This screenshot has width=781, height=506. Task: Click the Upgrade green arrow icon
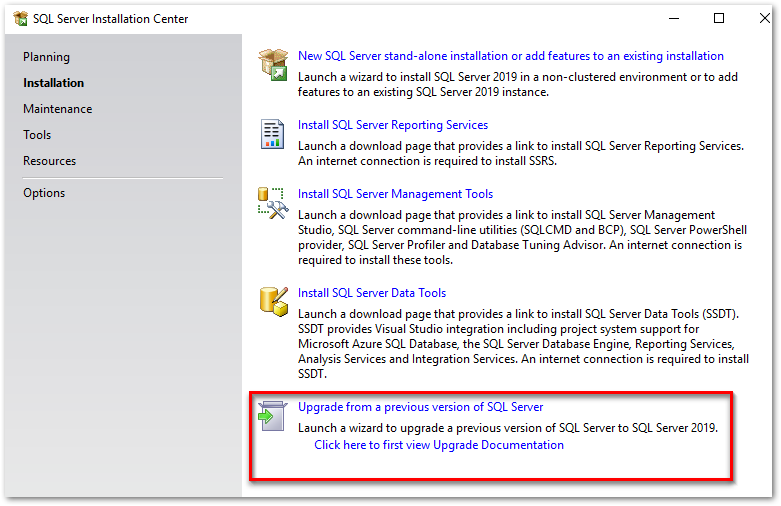(x=272, y=416)
